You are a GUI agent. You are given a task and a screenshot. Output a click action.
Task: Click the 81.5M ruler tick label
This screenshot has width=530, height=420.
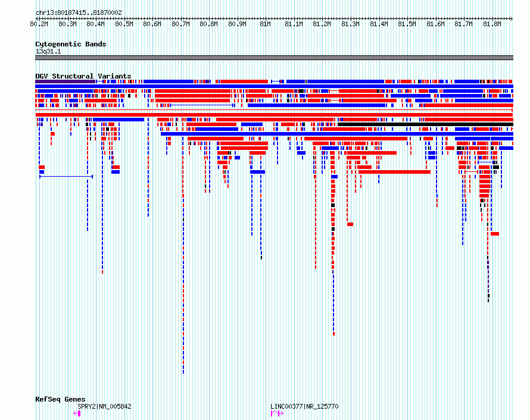click(407, 24)
